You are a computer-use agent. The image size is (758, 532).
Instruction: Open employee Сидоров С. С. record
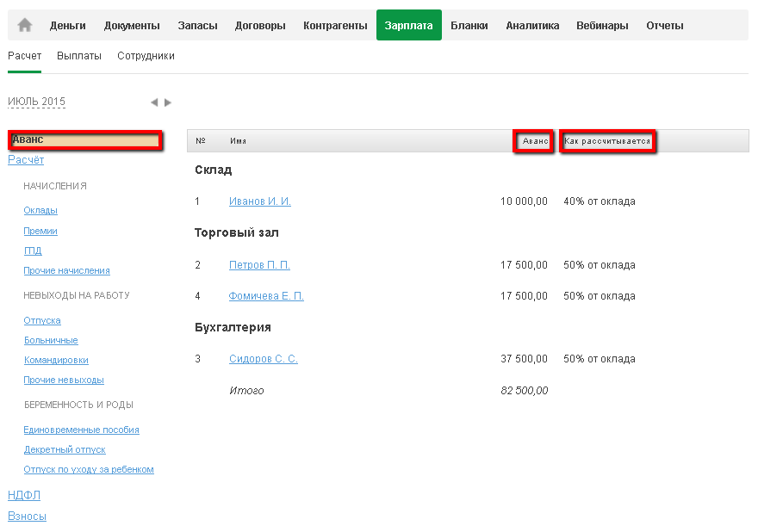pyautogui.click(x=263, y=359)
